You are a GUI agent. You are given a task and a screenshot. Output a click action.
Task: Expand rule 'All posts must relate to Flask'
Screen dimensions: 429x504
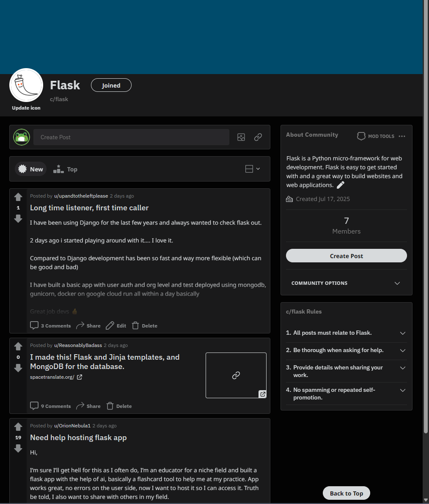coord(346,333)
